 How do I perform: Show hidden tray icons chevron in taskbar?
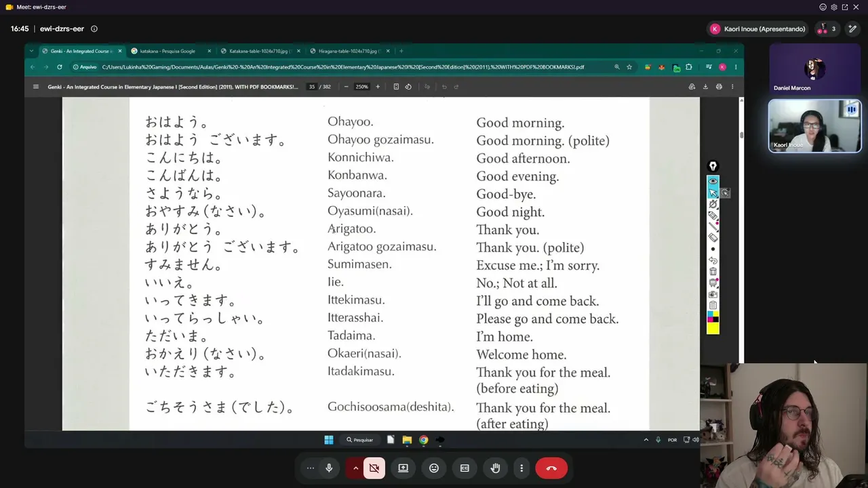coord(646,440)
